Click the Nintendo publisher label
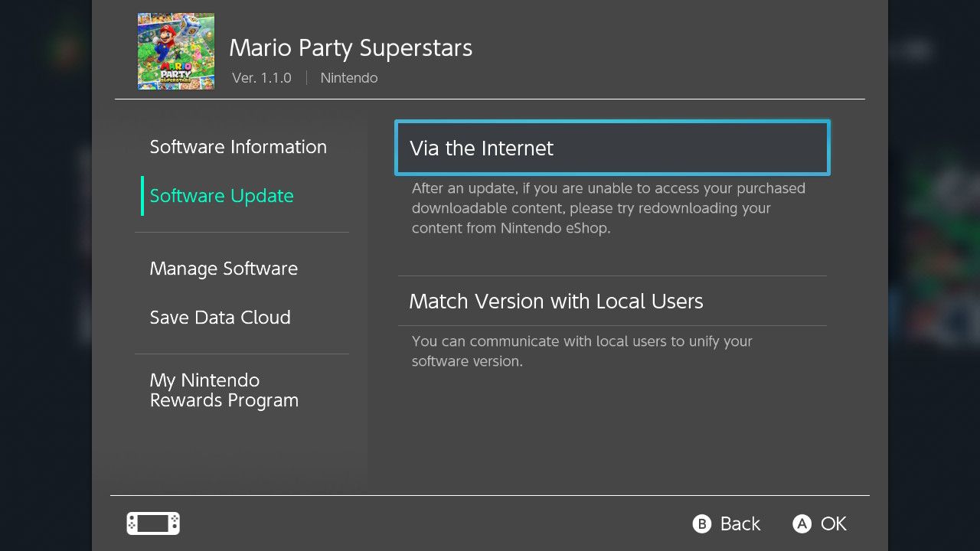The width and height of the screenshot is (980, 551). tap(349, 77)
